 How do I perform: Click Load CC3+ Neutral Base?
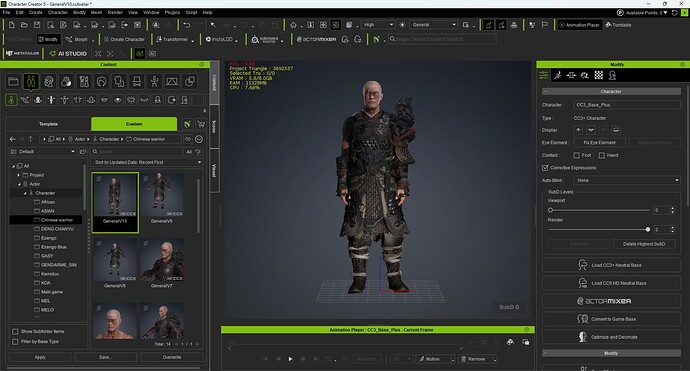pyautogui.click(x=611, y=265)
